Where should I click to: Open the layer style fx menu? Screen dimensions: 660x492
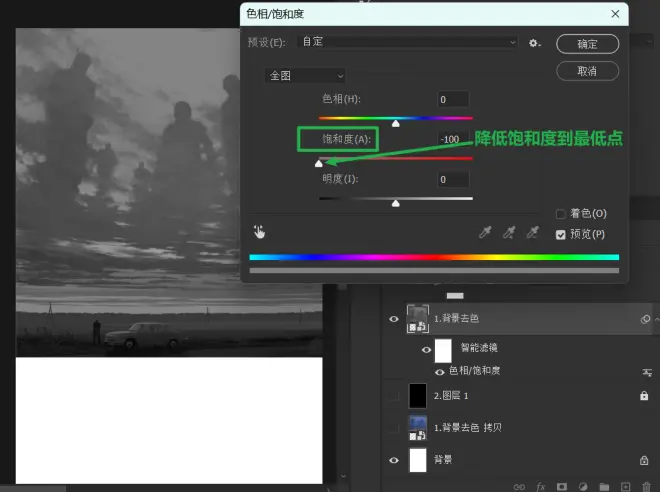[540, 487]
